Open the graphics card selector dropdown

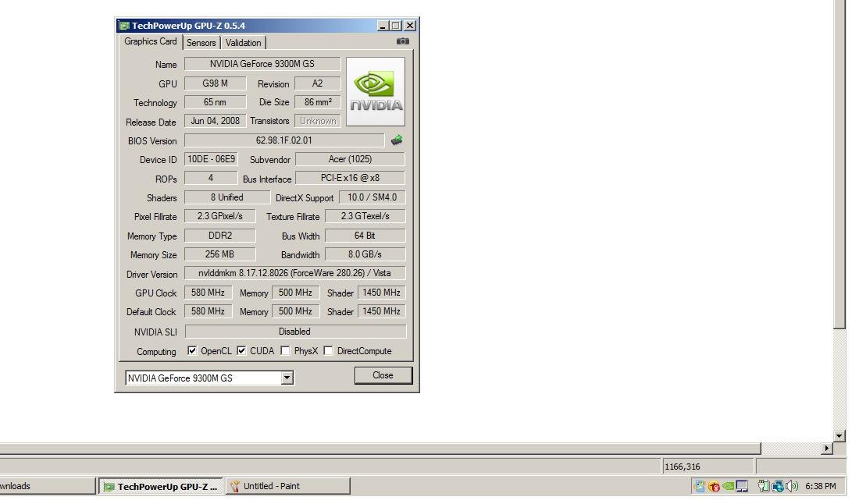pos(287,378)
